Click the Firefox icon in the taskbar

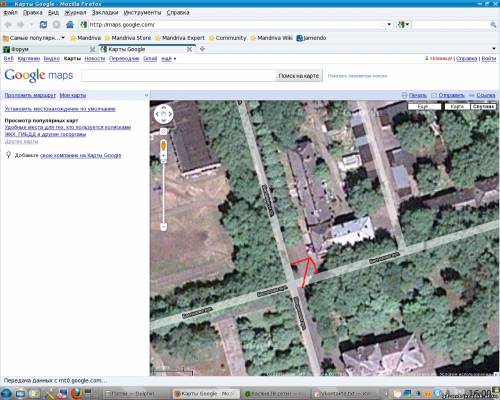point(76,393)
